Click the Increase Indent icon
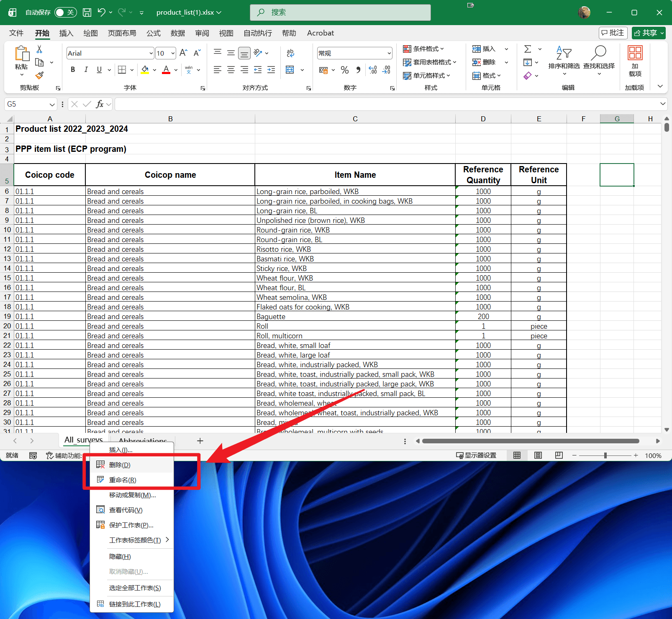 tap(271, 70)
